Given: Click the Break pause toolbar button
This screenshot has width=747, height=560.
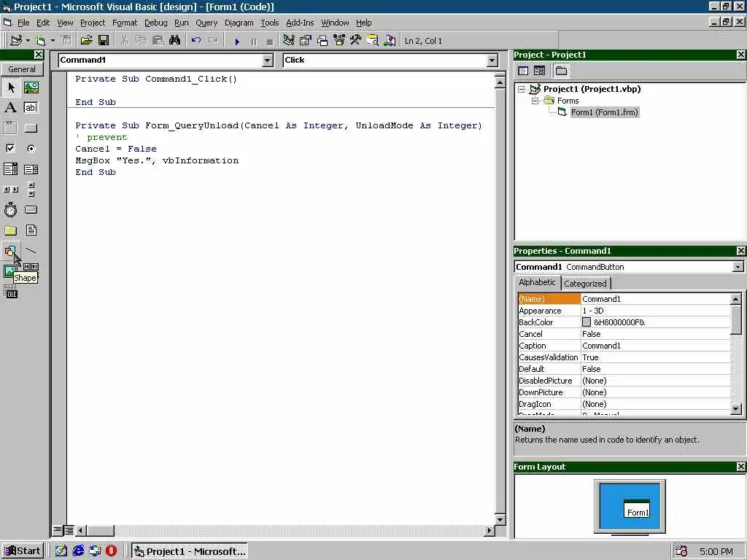Looking at the screenshot, I should click(253, 42).
